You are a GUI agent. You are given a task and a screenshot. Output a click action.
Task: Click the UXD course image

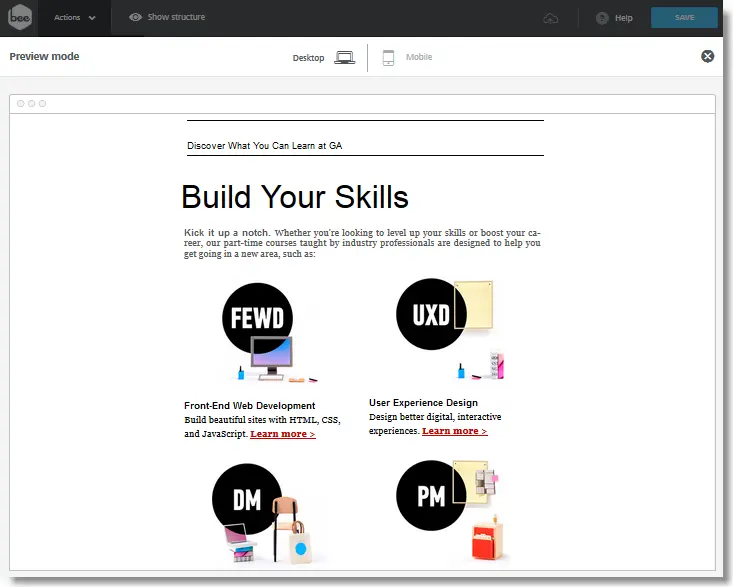coord(451,329)
